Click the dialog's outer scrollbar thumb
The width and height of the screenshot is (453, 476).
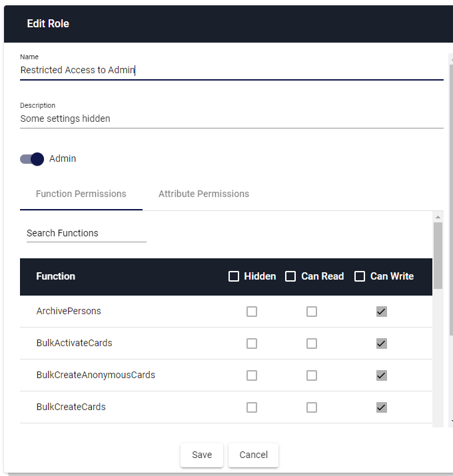(x=451, y=200)
